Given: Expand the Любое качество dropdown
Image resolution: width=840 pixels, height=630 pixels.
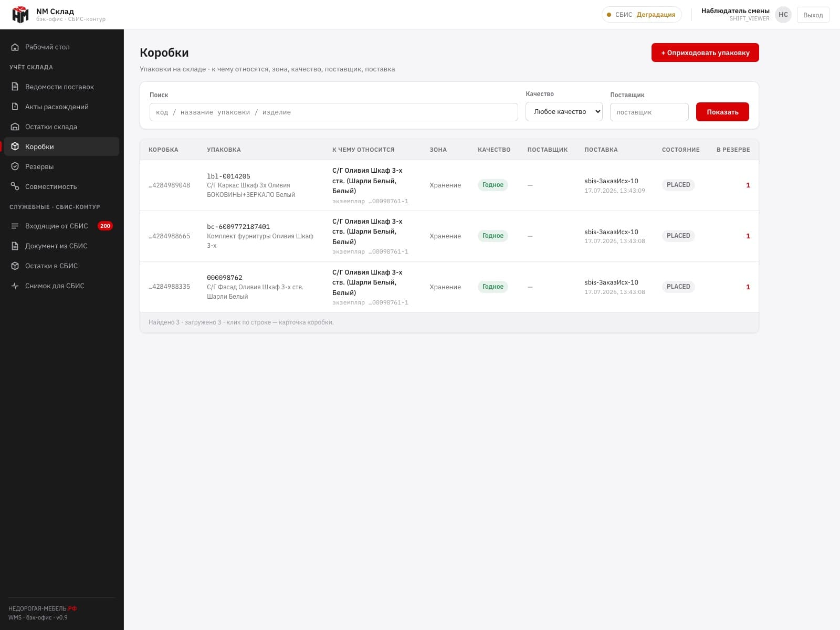Looking at the screenshot, I should (x=564, y=112).
